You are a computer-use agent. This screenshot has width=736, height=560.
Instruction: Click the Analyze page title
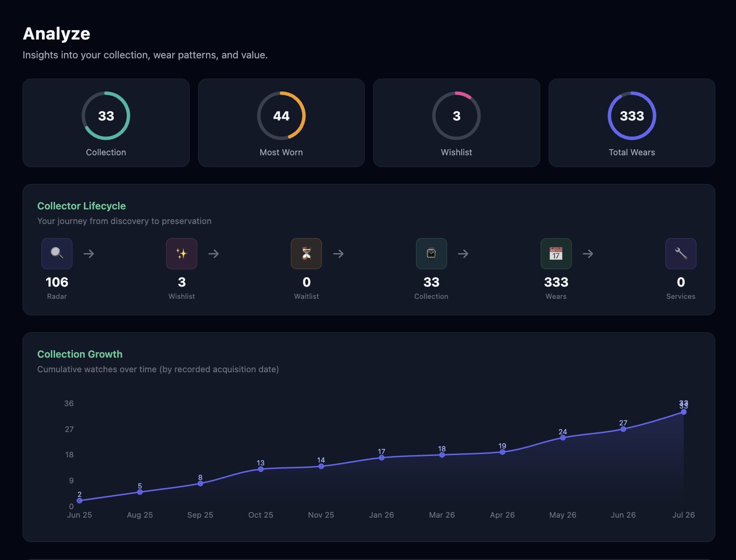tap(56, 34)
